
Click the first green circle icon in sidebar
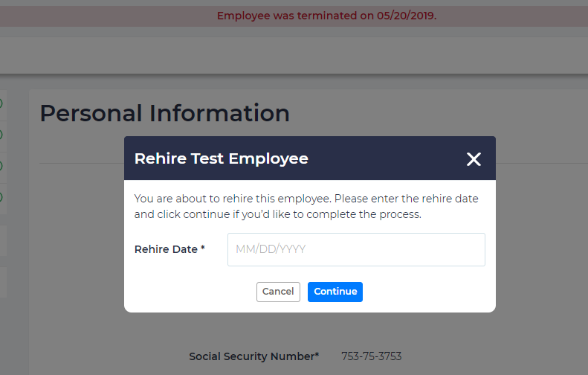pos(1,103)
